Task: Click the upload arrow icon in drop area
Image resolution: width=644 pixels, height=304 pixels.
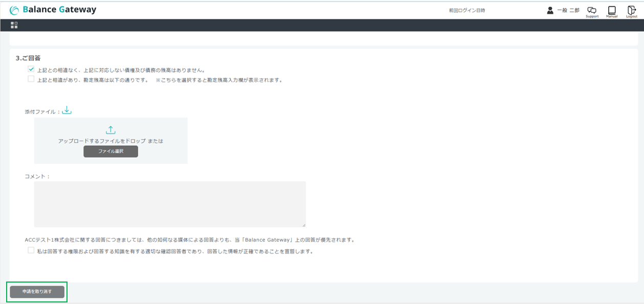Action: click(x=110, y=130)
